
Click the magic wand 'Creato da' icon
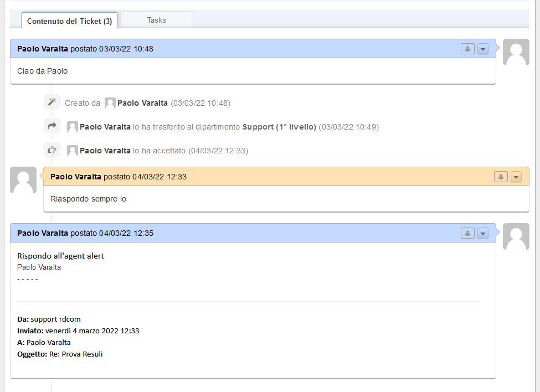point(52,102)
